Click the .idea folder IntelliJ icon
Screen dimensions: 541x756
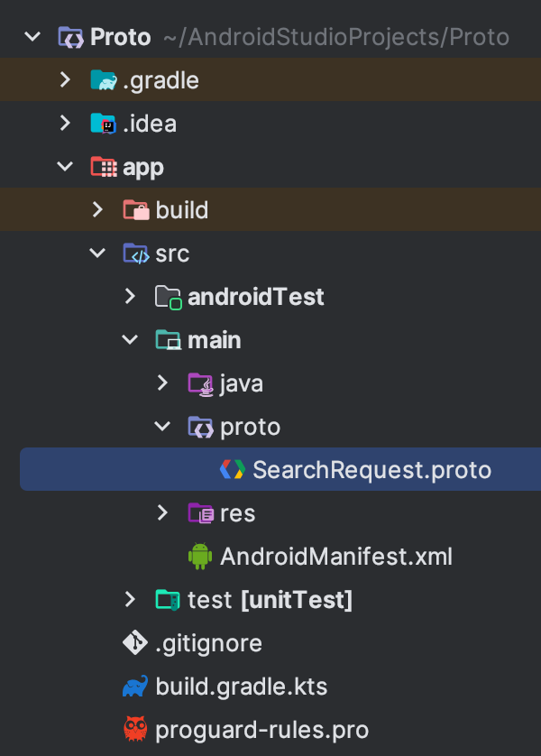click(104, 124)
